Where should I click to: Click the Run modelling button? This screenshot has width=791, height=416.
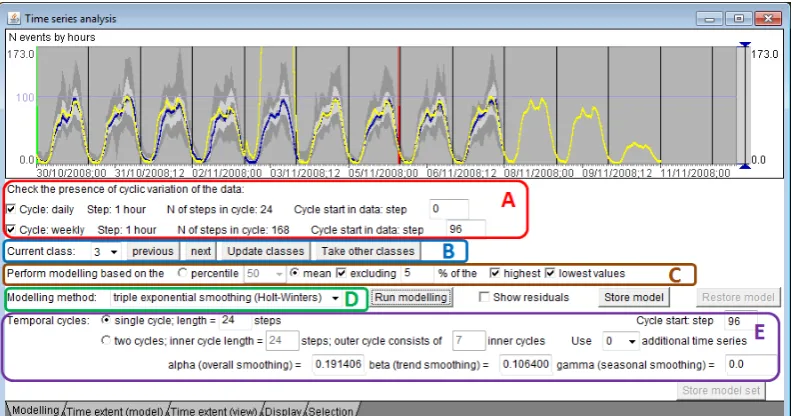click(x=411, y=297)
